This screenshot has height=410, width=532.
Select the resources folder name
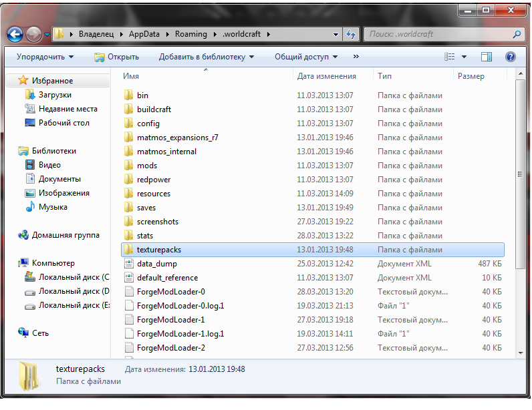click(x=154, y=194)
